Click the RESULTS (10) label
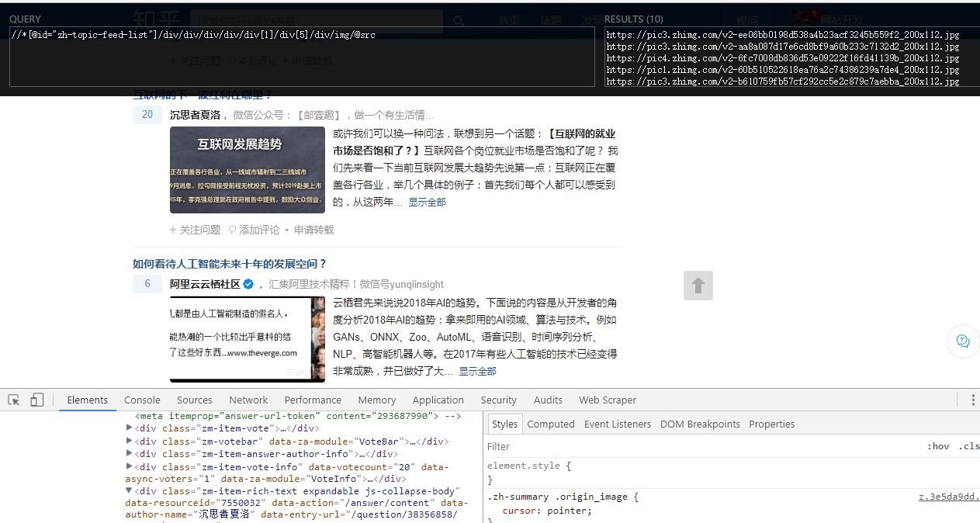Image resolution: width=980 pixels, height=523 pixels. coord(633,19)
